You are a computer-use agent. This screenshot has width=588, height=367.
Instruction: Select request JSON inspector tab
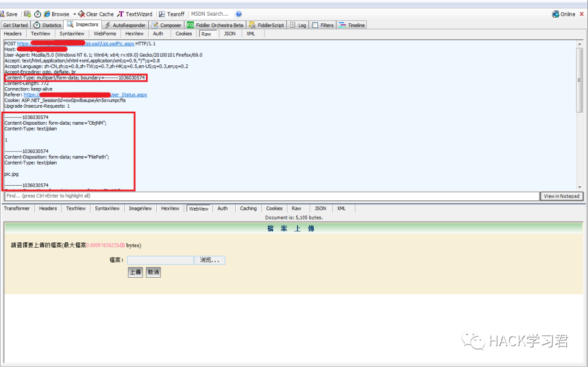(230, 34)
